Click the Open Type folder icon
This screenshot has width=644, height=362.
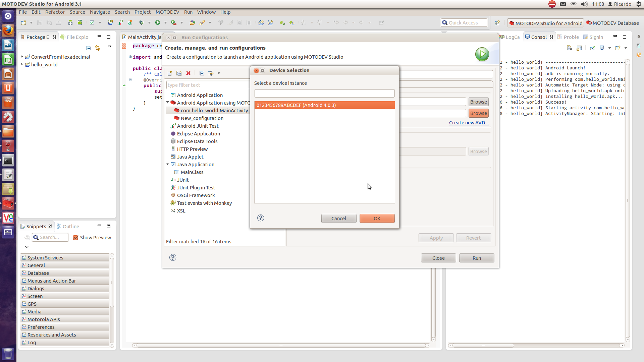click(x=193, y=22)
